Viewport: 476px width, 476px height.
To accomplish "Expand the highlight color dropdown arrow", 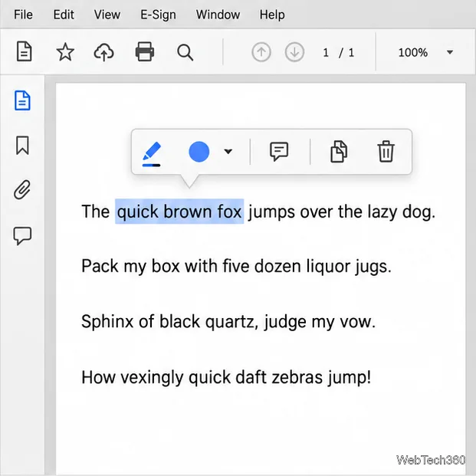I will [228, 151].
